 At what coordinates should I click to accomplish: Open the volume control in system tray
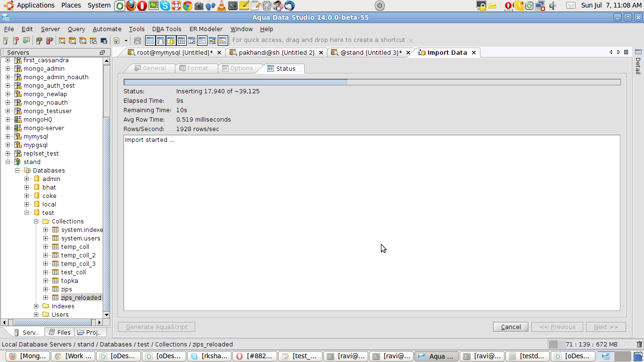[553, 6]
